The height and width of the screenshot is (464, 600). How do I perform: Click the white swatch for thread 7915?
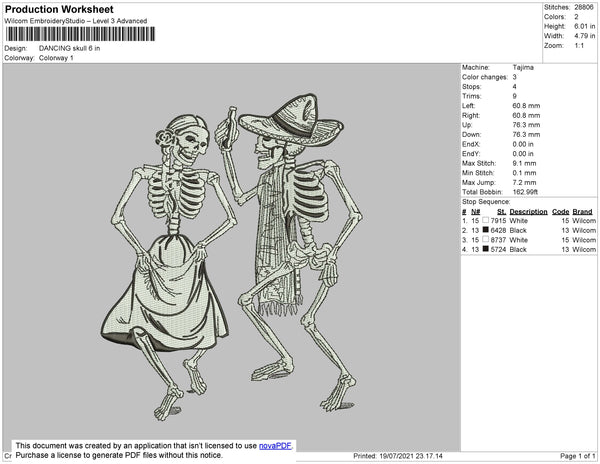[486, 221]
